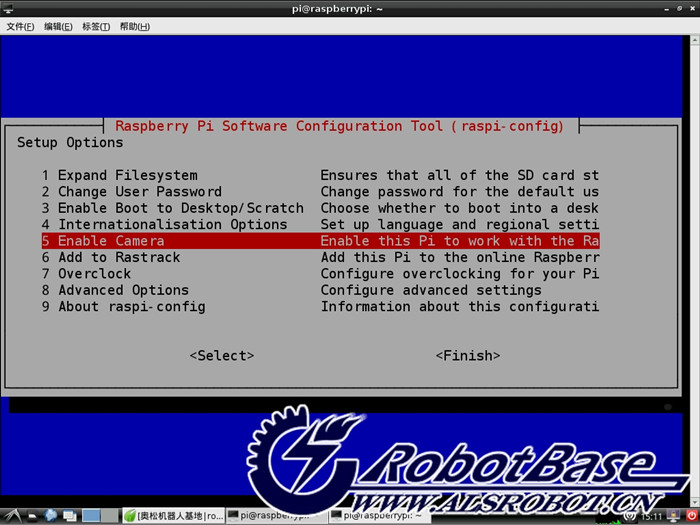Click the red power logout icon
700x525 pixels.
691,516
